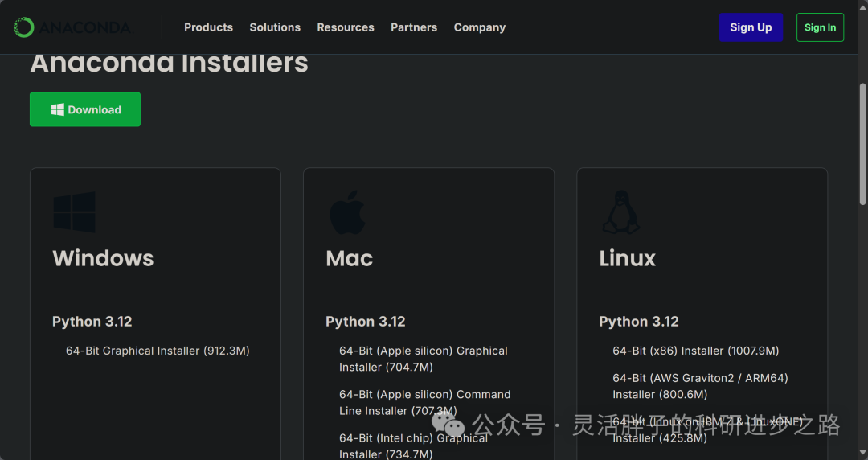Click the Sign In button
The height and width of the screenshot is (460, 868).
(x=820, y=27)
